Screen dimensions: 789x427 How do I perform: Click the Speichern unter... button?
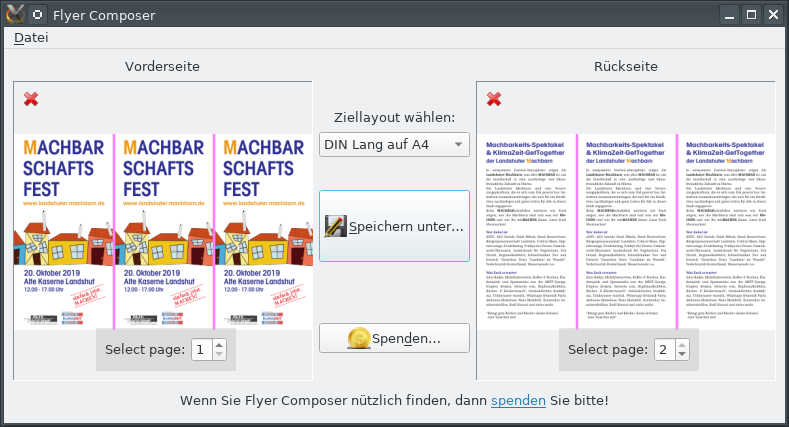[x=394, y=226]
